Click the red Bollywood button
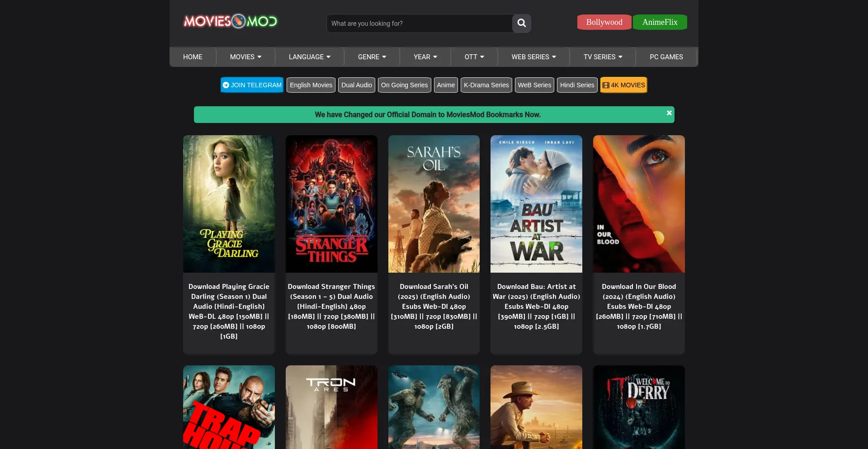This screenshot has width=868, height=449. [x=604, y=22]
